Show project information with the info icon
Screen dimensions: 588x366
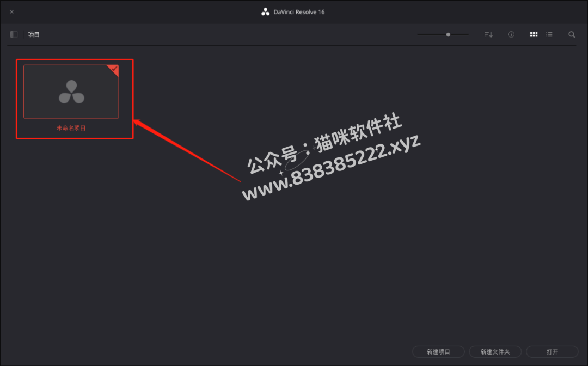tap(511, 34)
